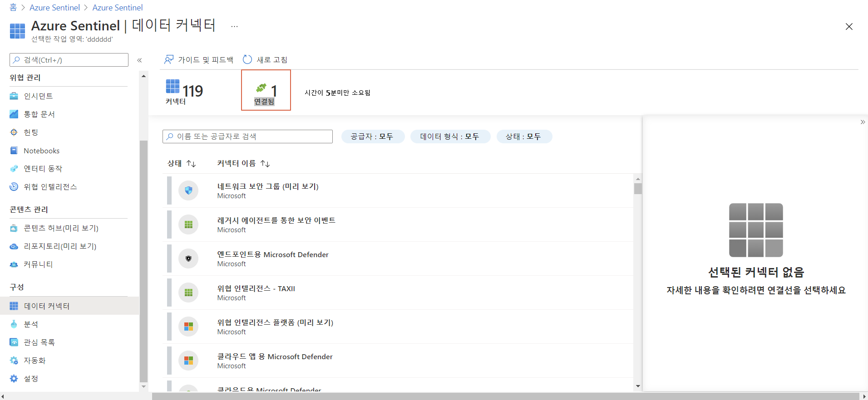This screenshot has height=400, width=868.
Task: Select 위협 인텔리전스 - TAXII connector
Action: [398, 293]
